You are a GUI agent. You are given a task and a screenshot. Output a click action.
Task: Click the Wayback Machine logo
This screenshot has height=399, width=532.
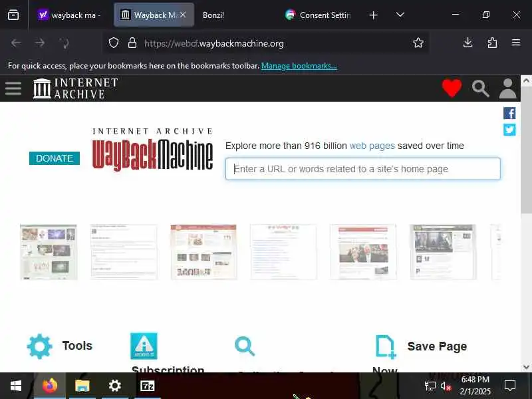click(153, 149)
